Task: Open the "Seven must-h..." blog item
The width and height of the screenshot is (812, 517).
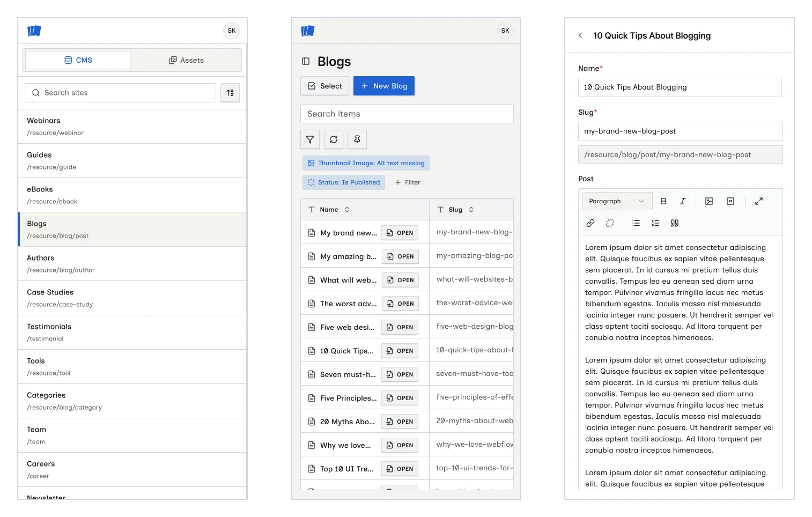Action: click(400, 374)
